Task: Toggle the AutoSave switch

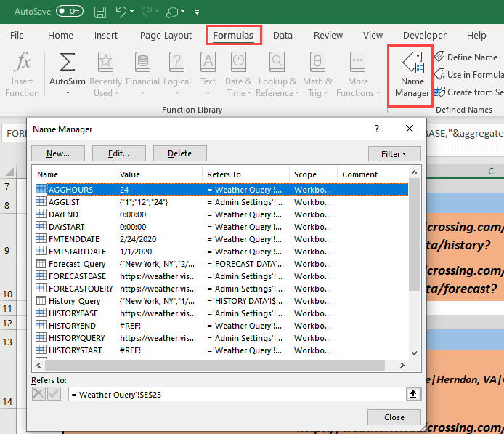Action: [x=70, y=12]
